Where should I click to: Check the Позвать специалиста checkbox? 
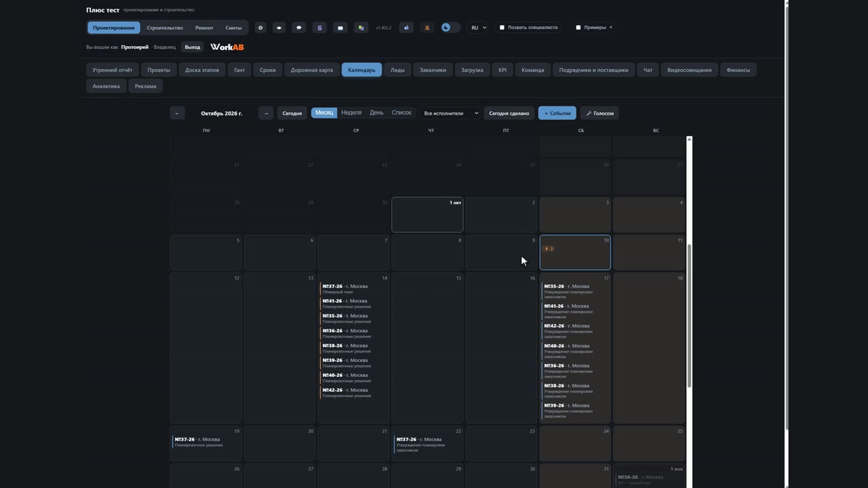[x=502, y=28]
